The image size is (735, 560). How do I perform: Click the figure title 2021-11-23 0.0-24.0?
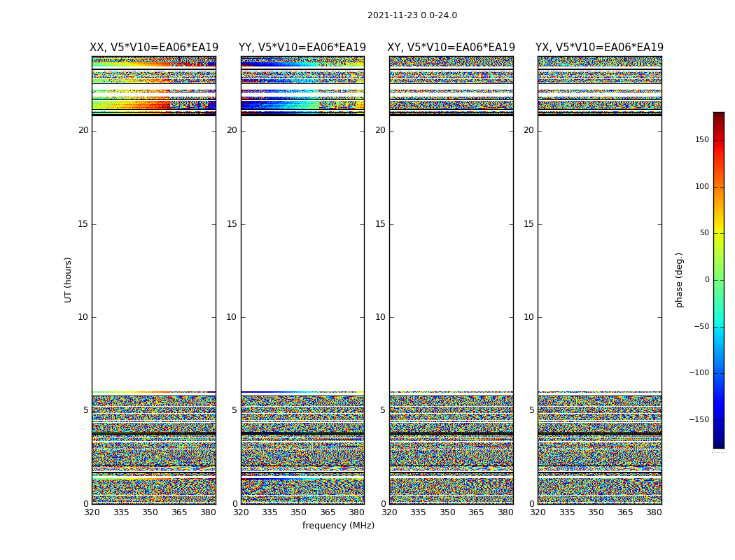tap(412, 15)
